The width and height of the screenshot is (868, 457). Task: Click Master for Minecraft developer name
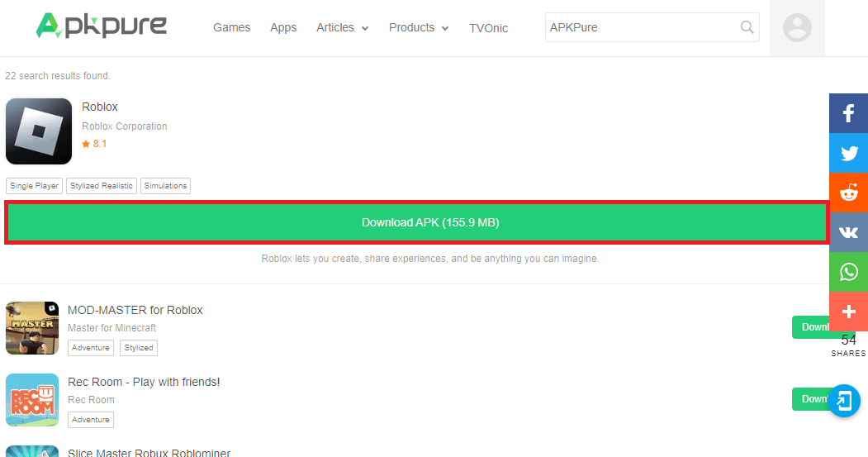tap(111, 328)
